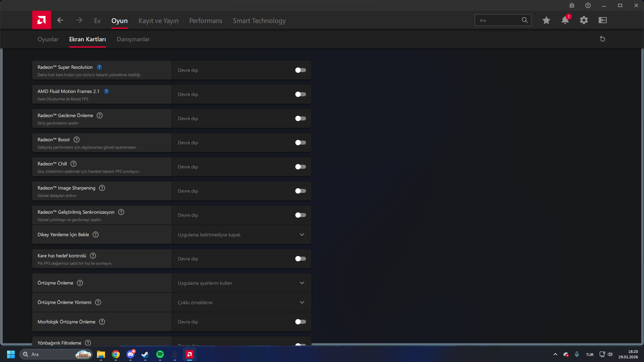Click the TUR language indicator

coord(590,355)
